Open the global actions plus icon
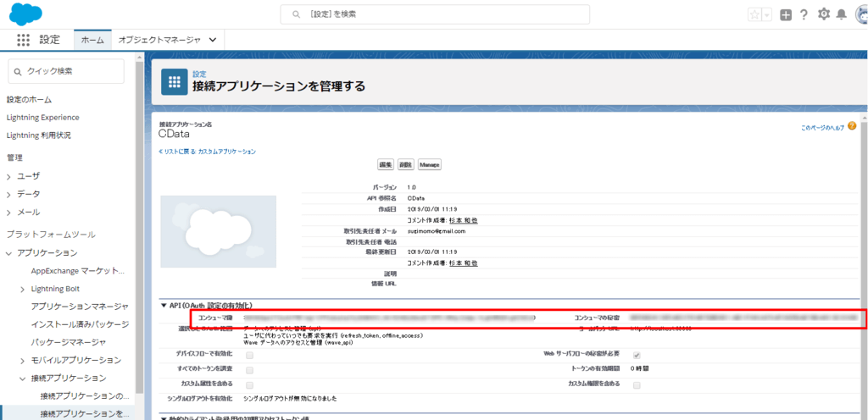Screen dimensions: 868x420 (786, 15)
